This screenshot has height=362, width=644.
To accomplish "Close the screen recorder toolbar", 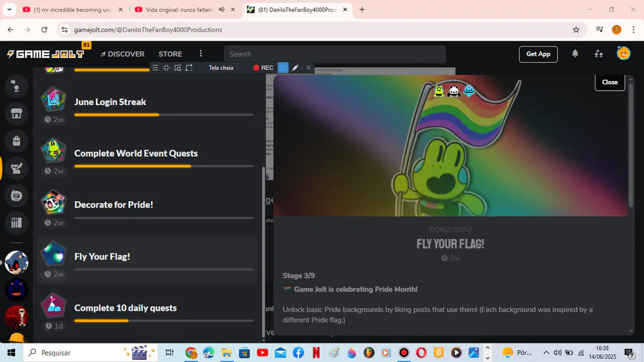I will click(308, 68).
